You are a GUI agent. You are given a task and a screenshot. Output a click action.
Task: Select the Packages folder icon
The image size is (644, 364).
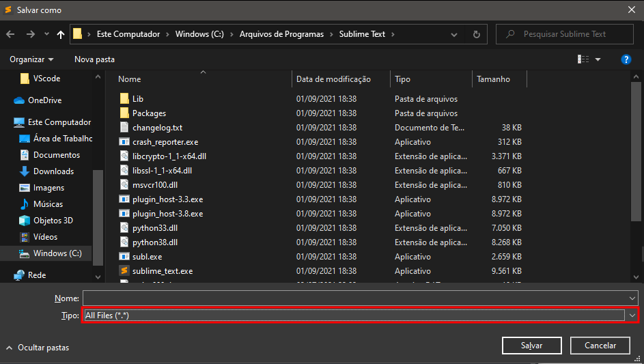(x=124, y=113)
